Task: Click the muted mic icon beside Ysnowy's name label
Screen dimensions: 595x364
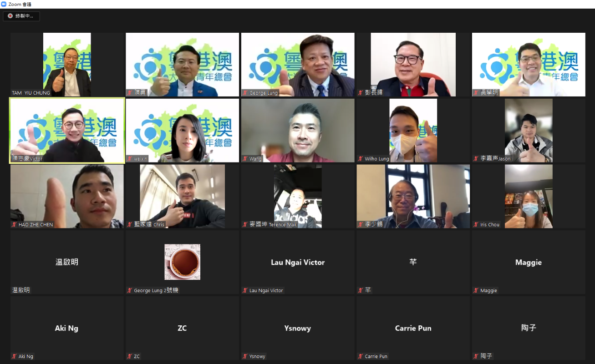Action: [x=245, y=356]
